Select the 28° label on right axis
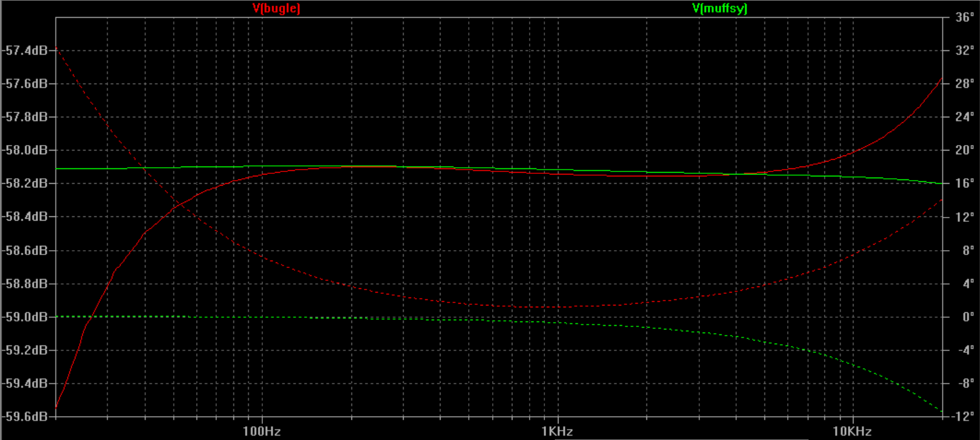Screen dimensions: 980x440 pos(964,84)
